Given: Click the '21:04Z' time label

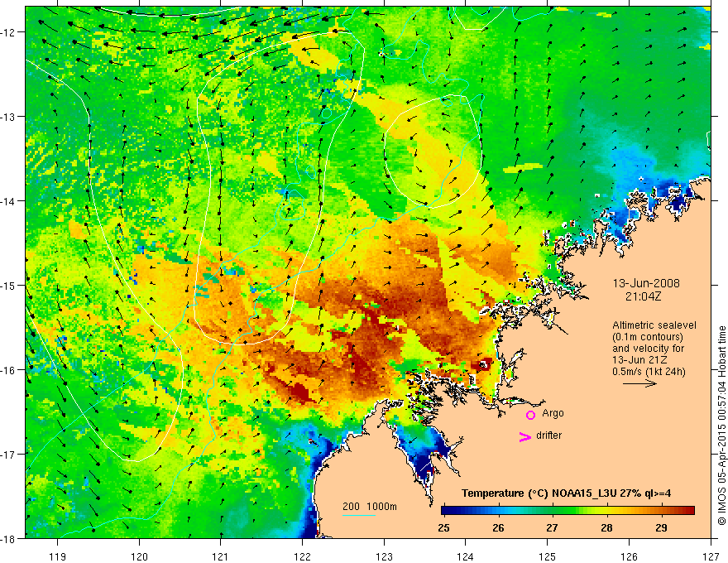Looking at the screenshot, I should pos(643,296).
